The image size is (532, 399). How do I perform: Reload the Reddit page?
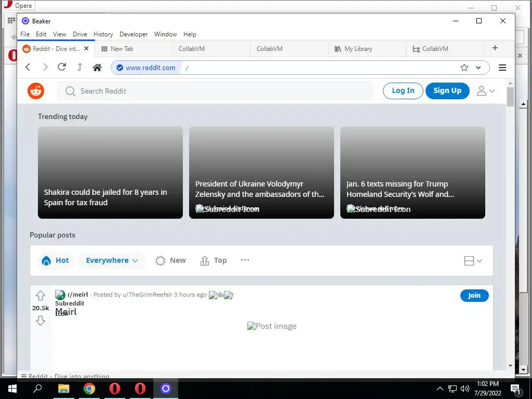[62, 67]
